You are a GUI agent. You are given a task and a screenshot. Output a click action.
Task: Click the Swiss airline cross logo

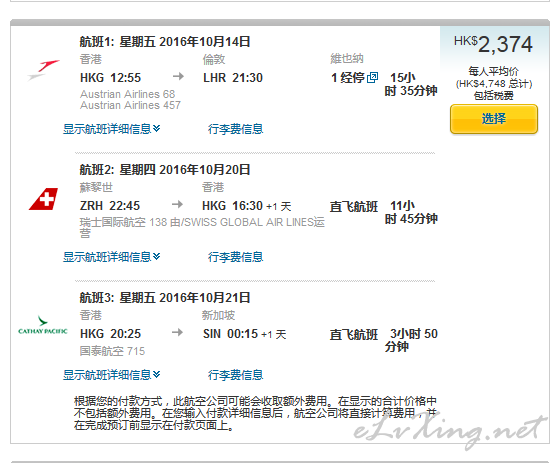click(x=43, y=199)
